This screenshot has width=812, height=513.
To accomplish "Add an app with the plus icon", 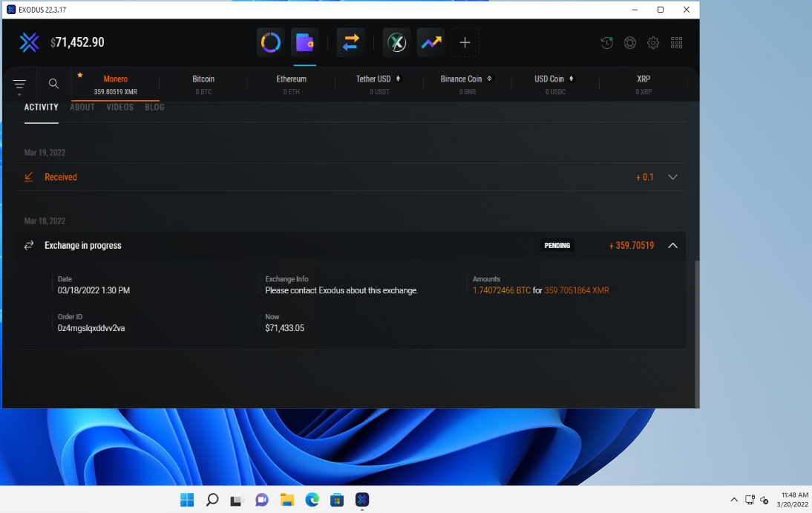I will [x=465, y=42].
